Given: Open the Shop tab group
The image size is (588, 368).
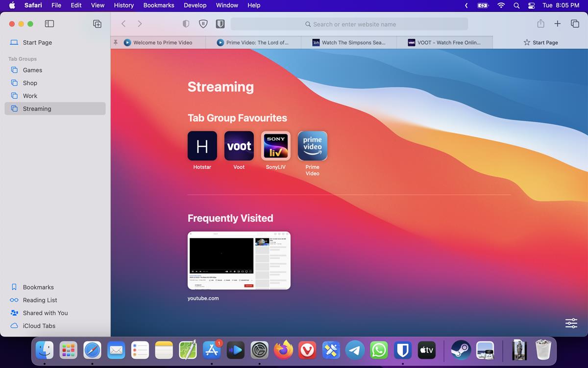Looking at the screenshot, I should (55, 83).
